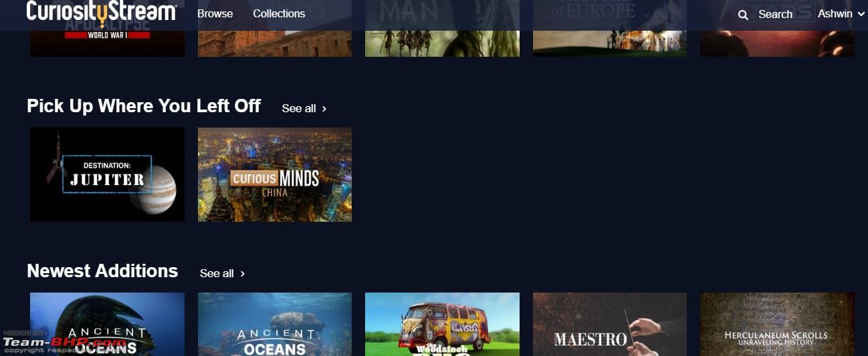Open the Apocalypse World War I thumbnail
This screenshot has width=868, height=356.
[x=107, y=43]
